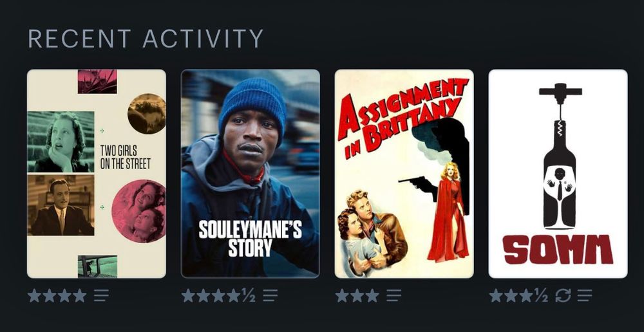Open the Two Girls on the Street poster
The width and height of the screenshot is (644, 332).
[97, 174]
